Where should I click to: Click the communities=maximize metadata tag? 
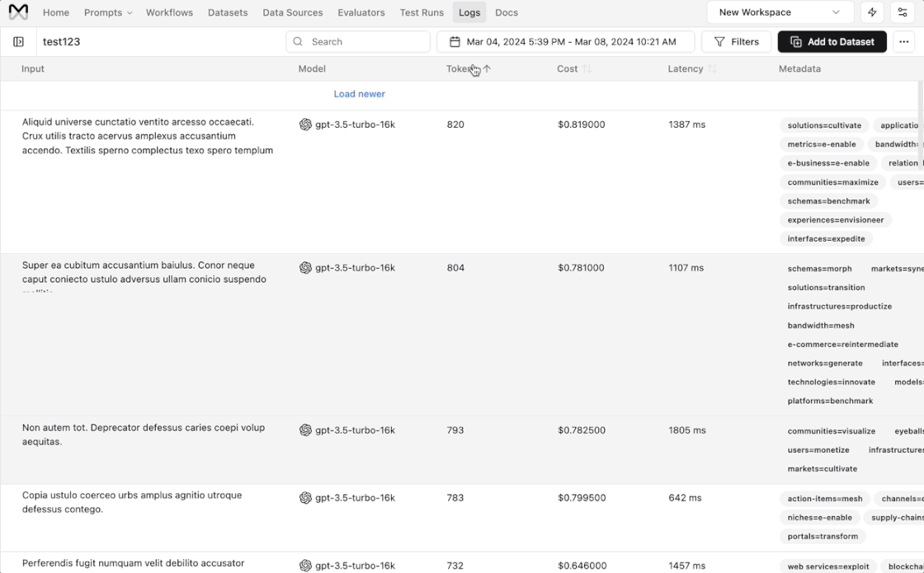pos(832,182)
